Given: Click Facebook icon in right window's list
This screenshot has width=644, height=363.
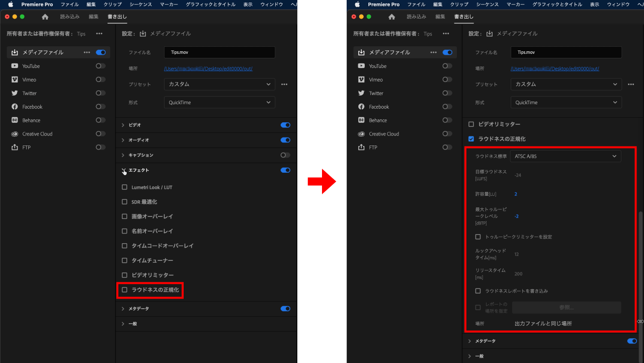Looking at the screenshot, I should coord(361,107).
